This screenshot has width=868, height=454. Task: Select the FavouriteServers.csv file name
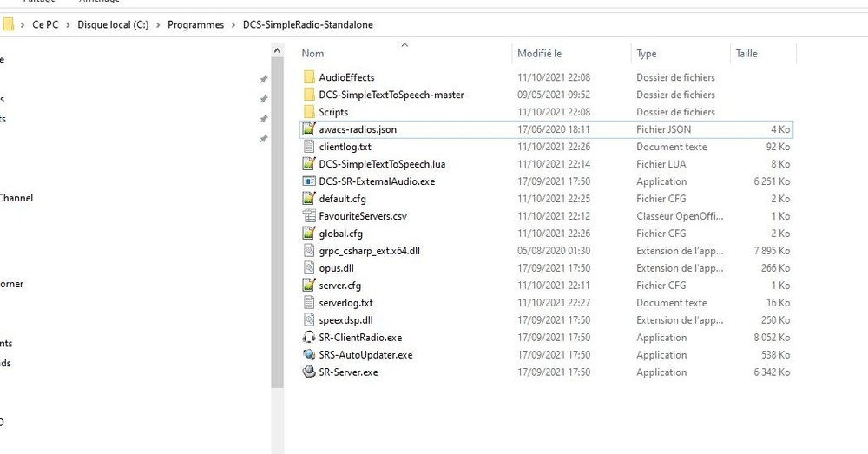tap(363, 216)
